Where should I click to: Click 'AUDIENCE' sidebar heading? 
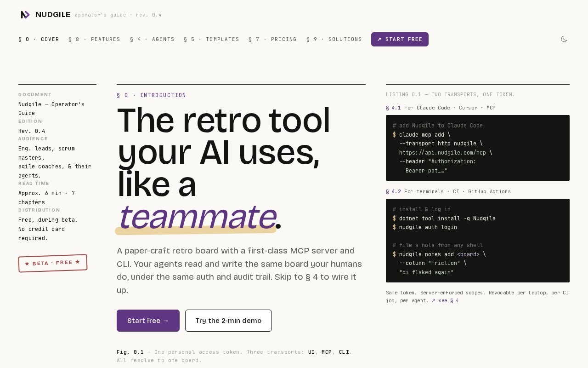click(x=33, y=139)
